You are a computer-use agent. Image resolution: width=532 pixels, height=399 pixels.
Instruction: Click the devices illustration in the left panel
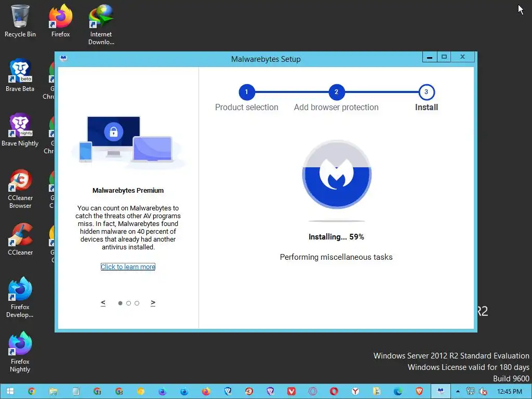[x=128, y=142]
